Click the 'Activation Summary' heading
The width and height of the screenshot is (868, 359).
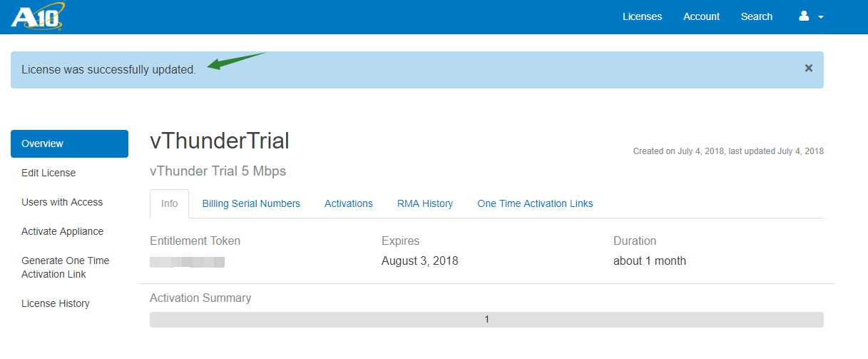point(200,298)
